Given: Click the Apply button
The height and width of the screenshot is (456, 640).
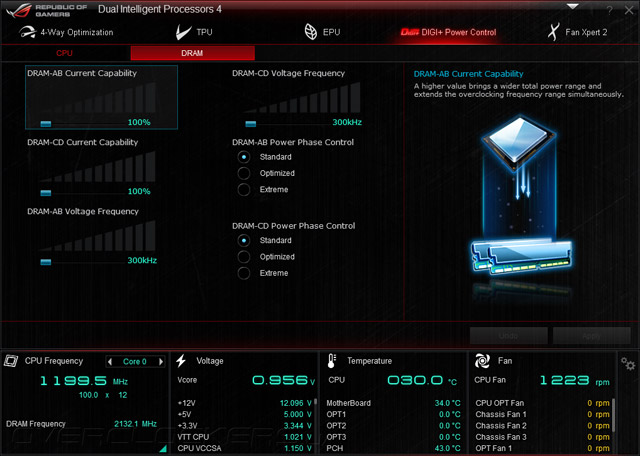Looking at the screenshot, I should tap(591, 336).
